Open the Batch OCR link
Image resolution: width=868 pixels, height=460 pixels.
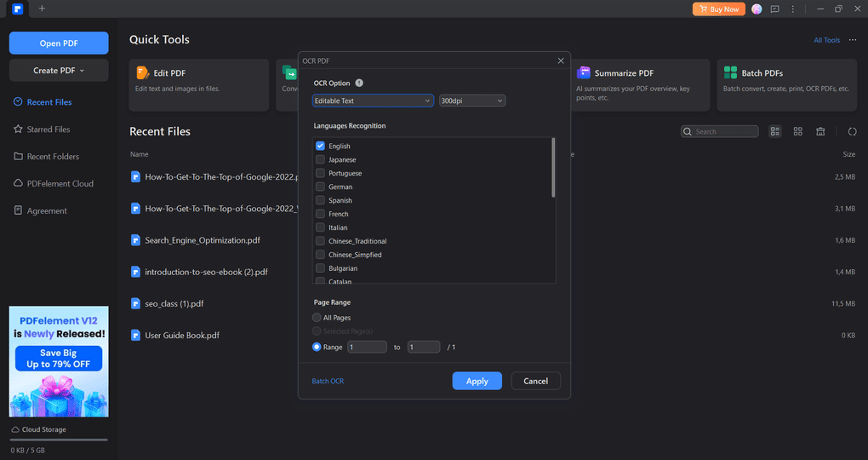pyautogui.click(x=328, y=382)
